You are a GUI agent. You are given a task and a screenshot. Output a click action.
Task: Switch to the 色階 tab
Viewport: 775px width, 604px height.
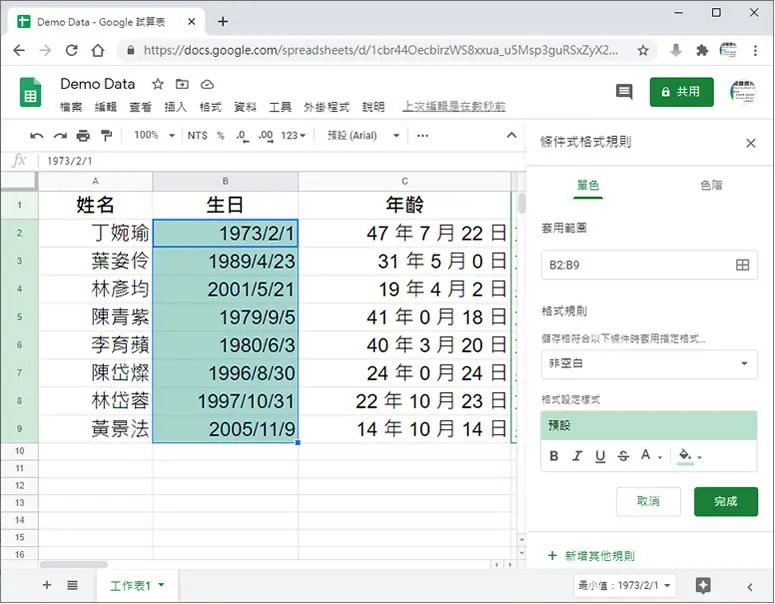click(712, 185)
